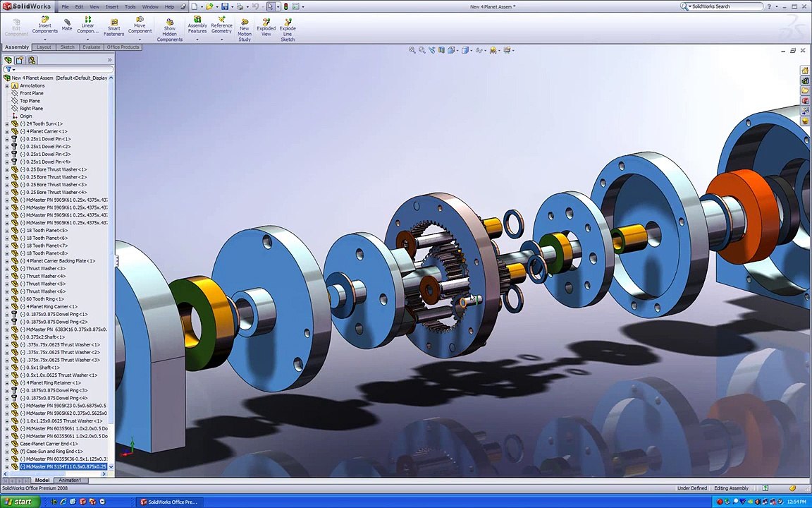
Task: Switch to the Layout tab
Action: coord(44,47)
